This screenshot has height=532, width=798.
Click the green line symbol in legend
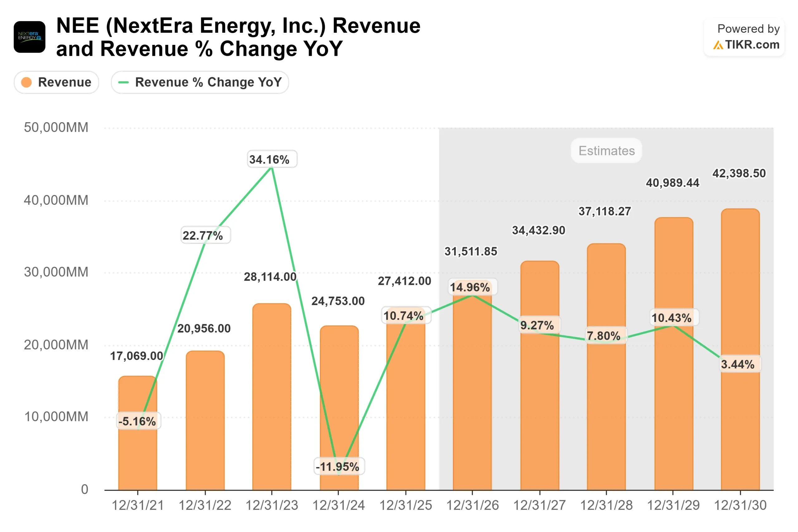(x=123, y=82)
